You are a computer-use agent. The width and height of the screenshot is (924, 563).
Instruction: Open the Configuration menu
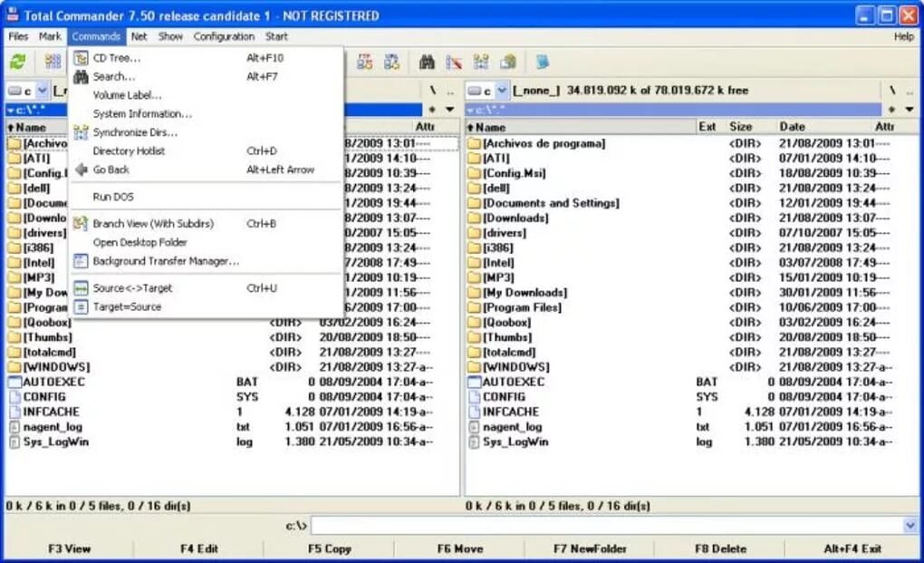tap(224, 36)
